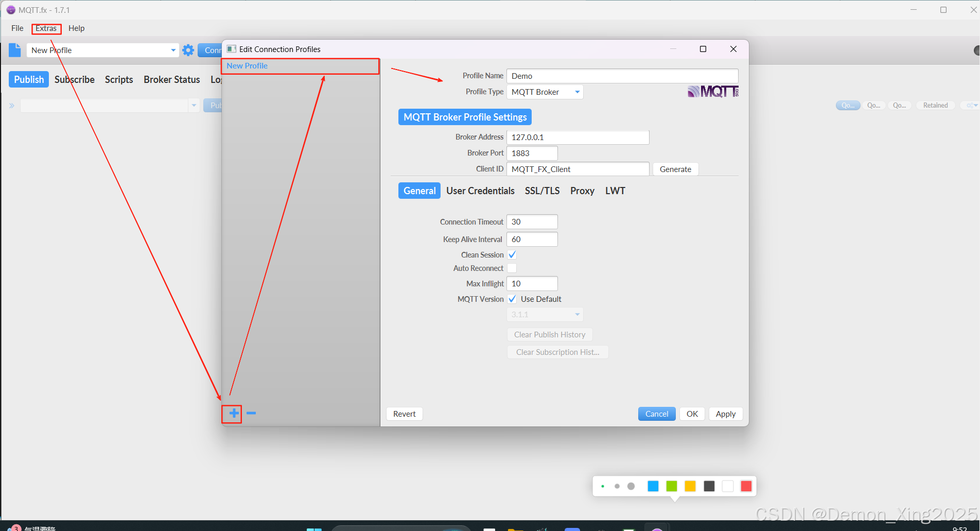Click the Profile Name field containing Demo
Screen dimensions: 980x531
tap(622, 76)
